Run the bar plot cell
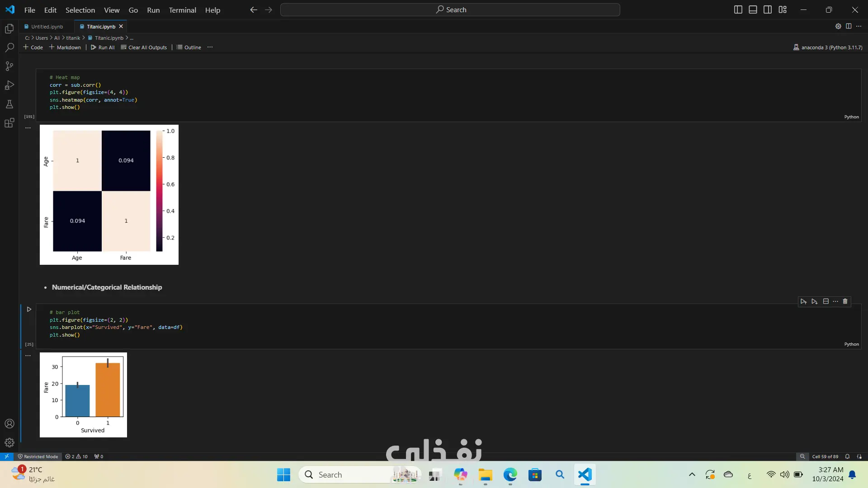Image resolution: width=868 pixels, height=488 pixels. [x=29, y=310]
